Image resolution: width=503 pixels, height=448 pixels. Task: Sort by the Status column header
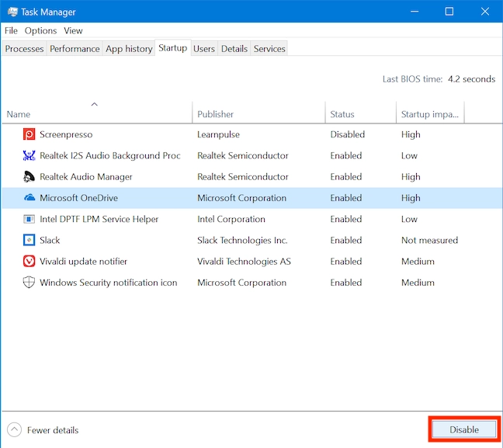point(361,113)
